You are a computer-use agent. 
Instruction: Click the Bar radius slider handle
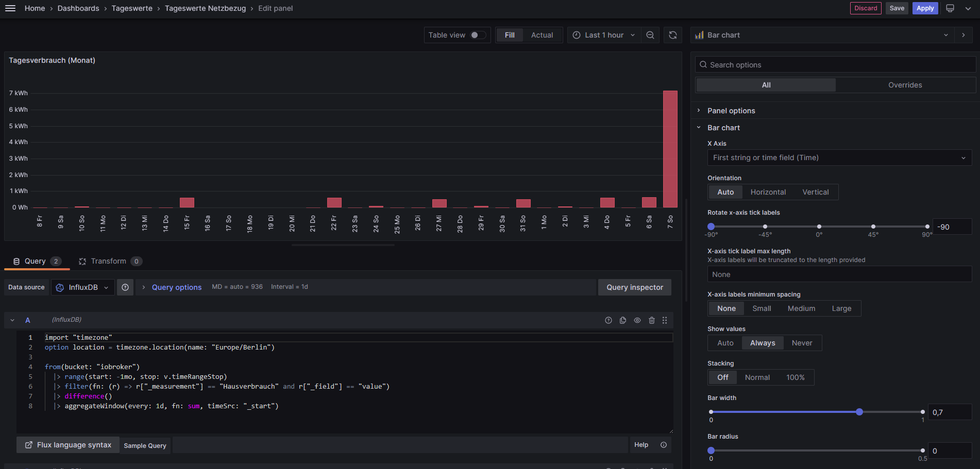pyautogui.click(x=711, y=450)
